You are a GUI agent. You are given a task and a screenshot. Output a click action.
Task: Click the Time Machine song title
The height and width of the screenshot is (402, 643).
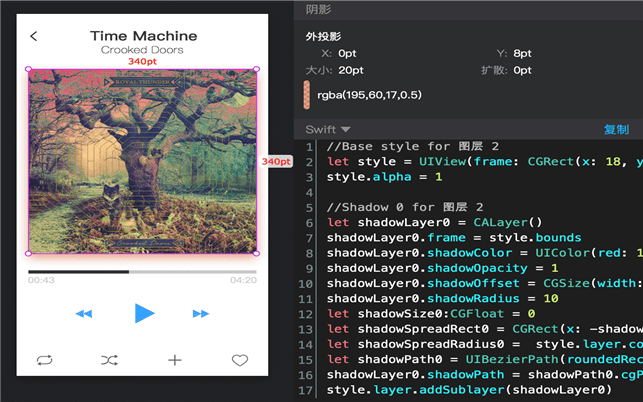point(142,35)
